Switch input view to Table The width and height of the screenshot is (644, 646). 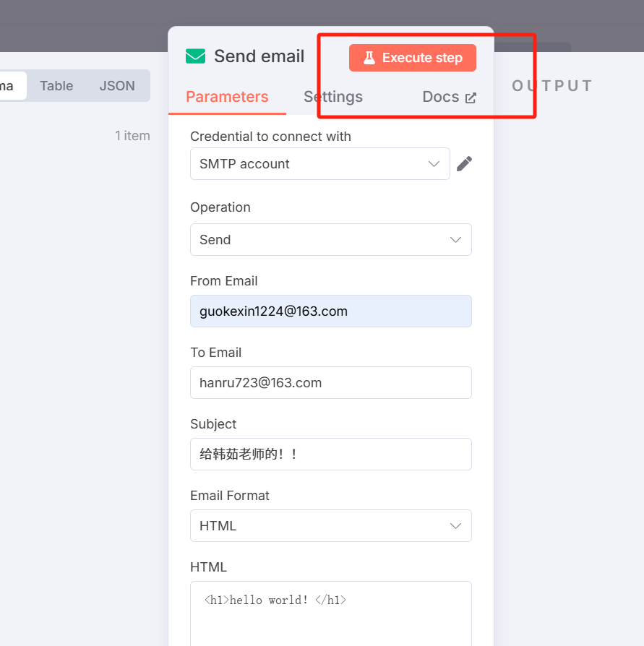tap(56, 86)
